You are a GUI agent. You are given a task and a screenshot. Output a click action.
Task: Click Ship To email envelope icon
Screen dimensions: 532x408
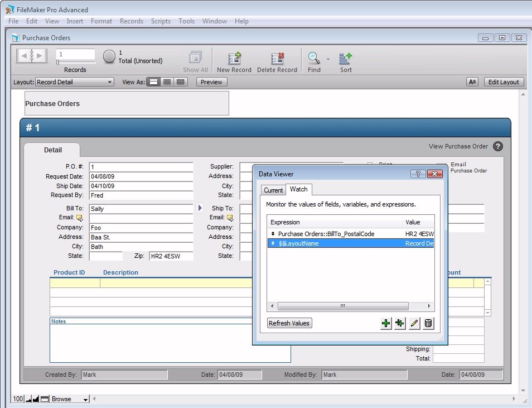pos(230,218)
